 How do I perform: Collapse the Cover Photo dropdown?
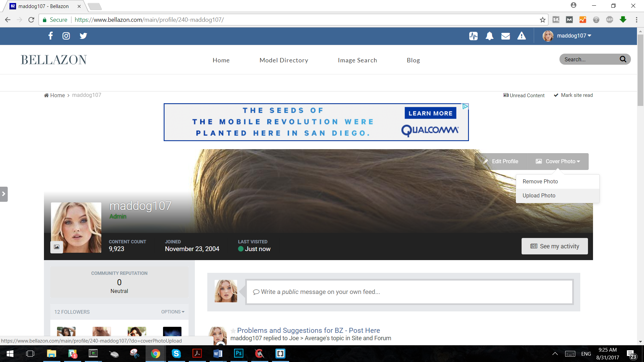tap(558, 162)
